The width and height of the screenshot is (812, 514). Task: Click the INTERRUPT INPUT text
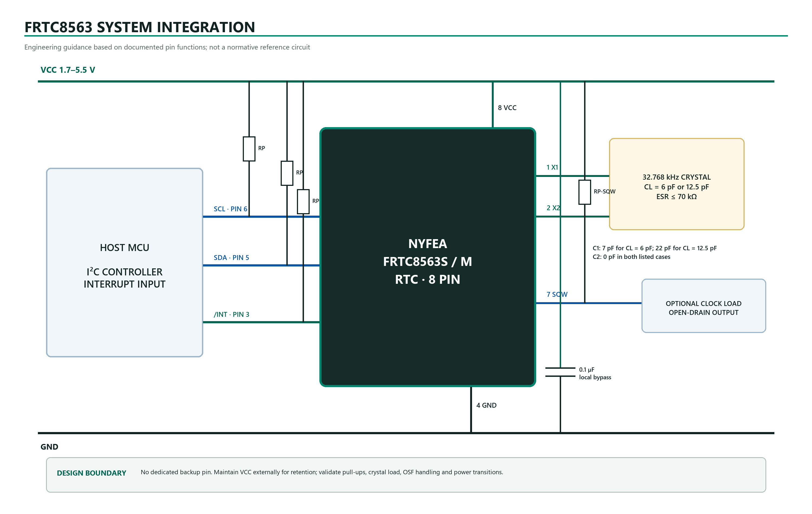125,284
